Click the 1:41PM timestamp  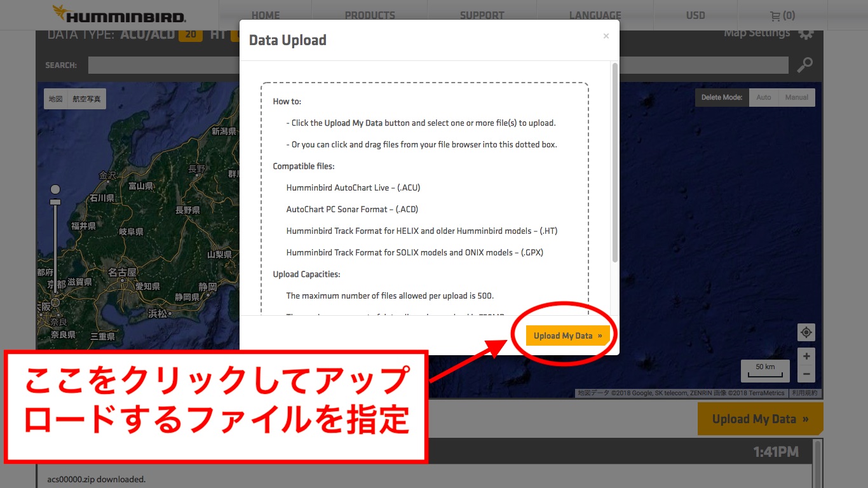[776, 452]
